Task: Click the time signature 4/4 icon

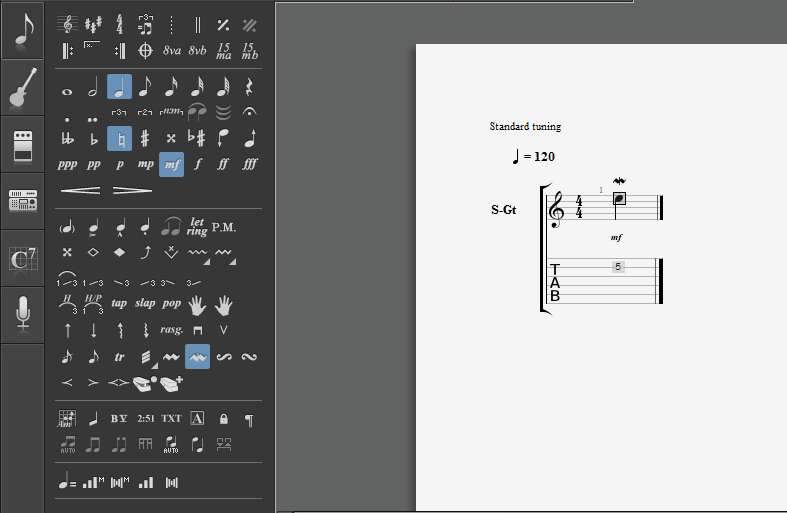Action: pyautogui.click(x=119, y=24)
